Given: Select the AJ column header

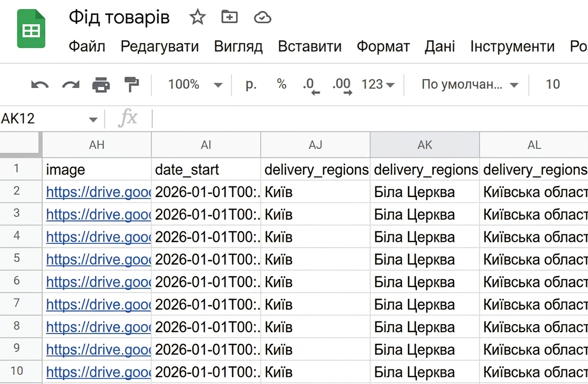Looking at the screenshot, I should click(x=316, y=145).
